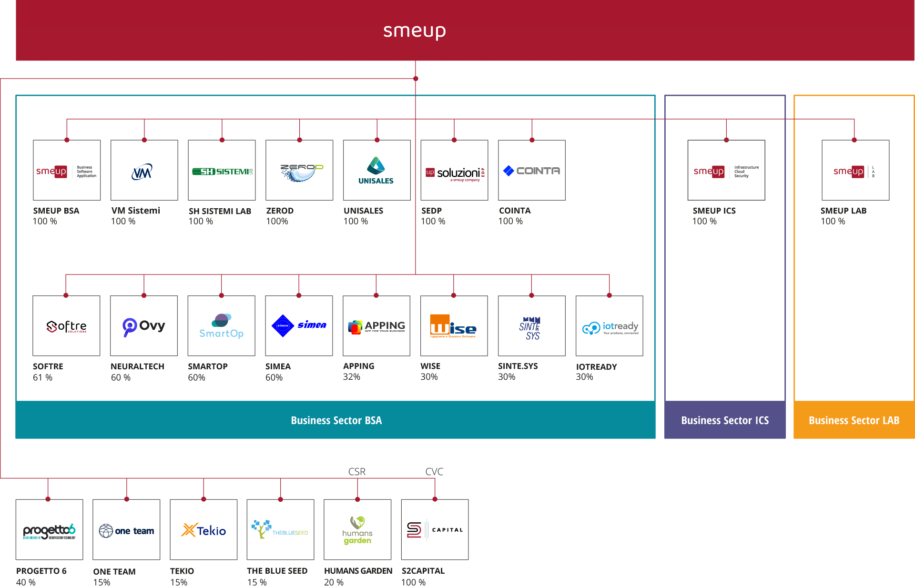This screenshot has width=915, height=588.
Task: Click the SMEUP BSA logo box
Action: pos(67,170)
